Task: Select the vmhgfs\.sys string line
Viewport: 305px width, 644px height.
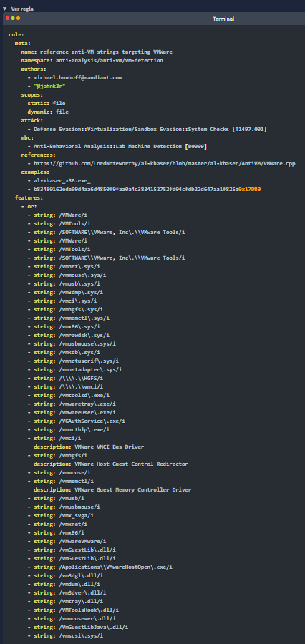Action: tap(65, 309)
